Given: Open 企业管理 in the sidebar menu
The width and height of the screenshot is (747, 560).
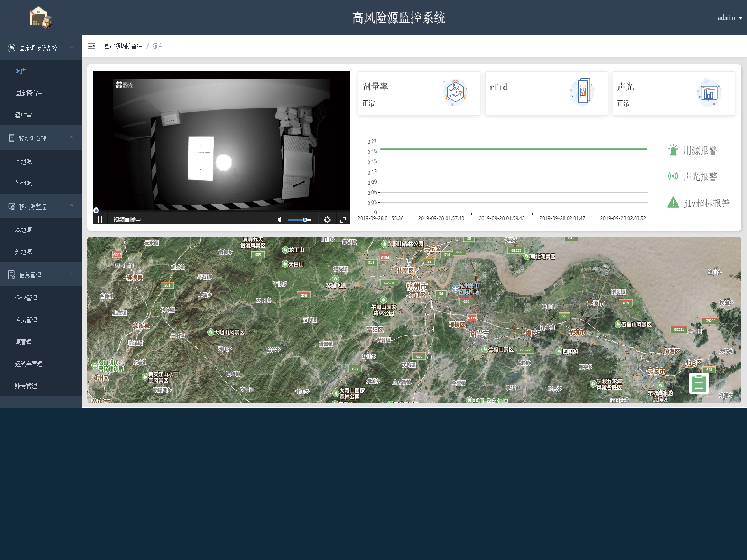Looking at the screenshot, I should (26, 298).
